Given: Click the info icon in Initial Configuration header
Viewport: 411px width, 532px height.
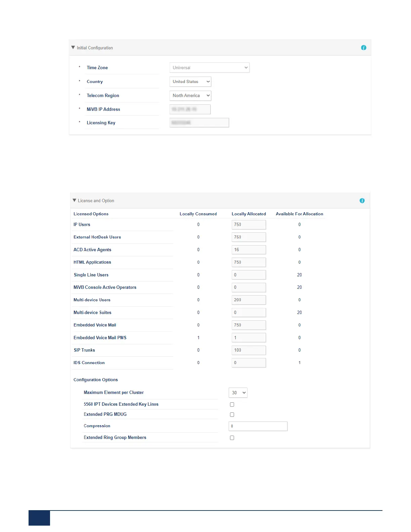Looking at the screenshot, I should click(363, 48).
